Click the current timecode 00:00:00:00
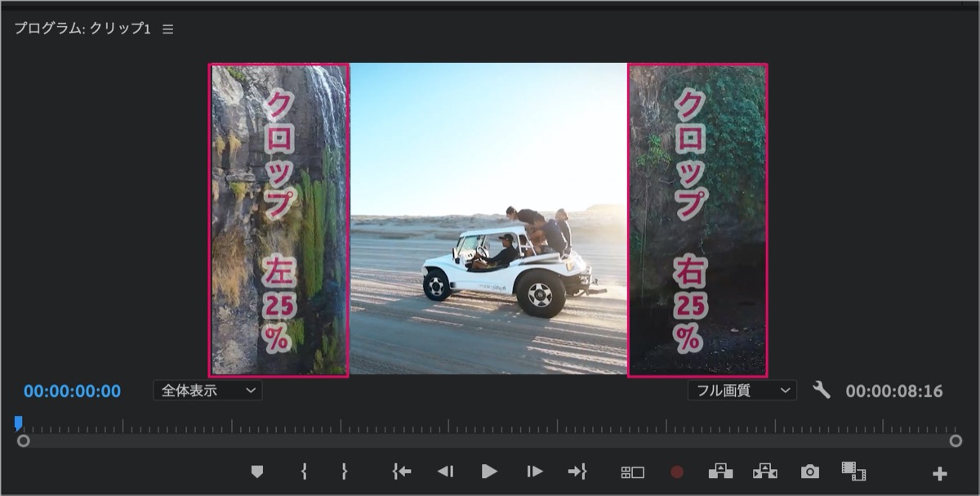 [x=72, y=391]
